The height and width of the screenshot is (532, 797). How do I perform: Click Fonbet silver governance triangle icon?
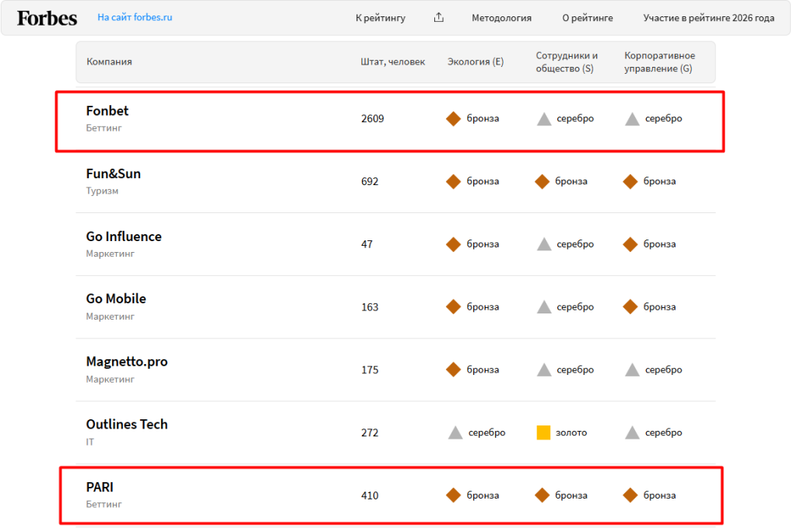[x=632, y=120]
